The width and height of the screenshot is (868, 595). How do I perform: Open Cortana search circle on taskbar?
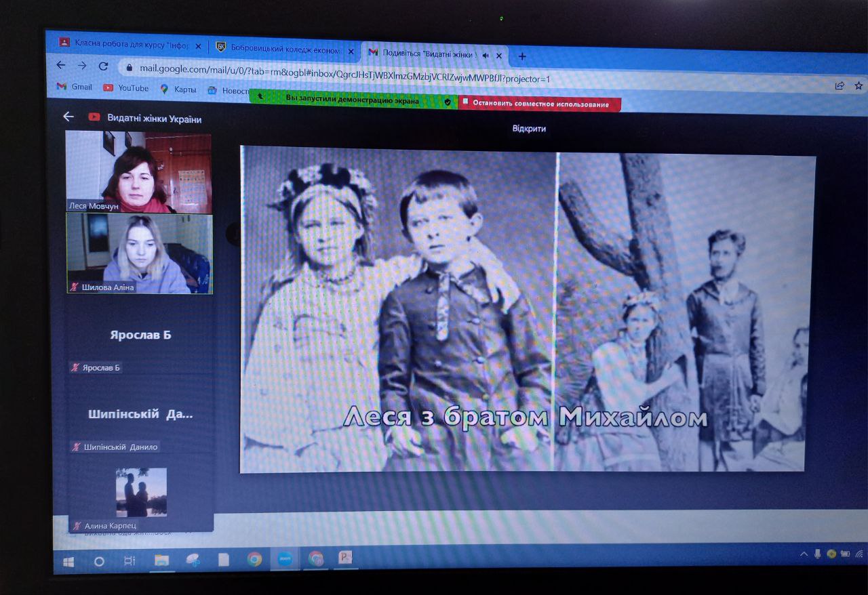(x=99, y=561)
